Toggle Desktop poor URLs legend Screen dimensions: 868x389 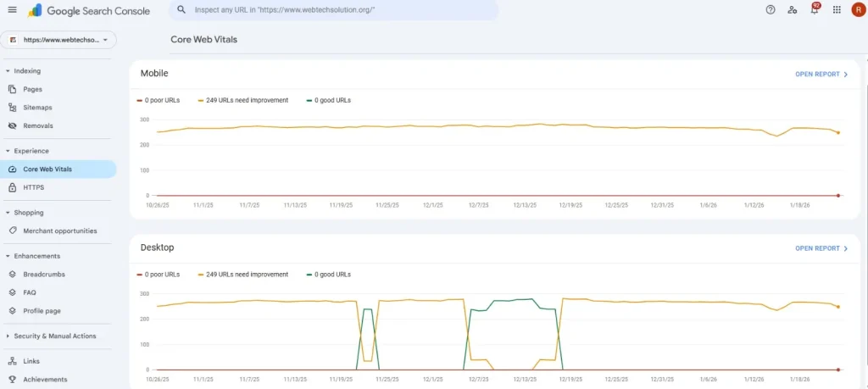[x=159, y=275]
